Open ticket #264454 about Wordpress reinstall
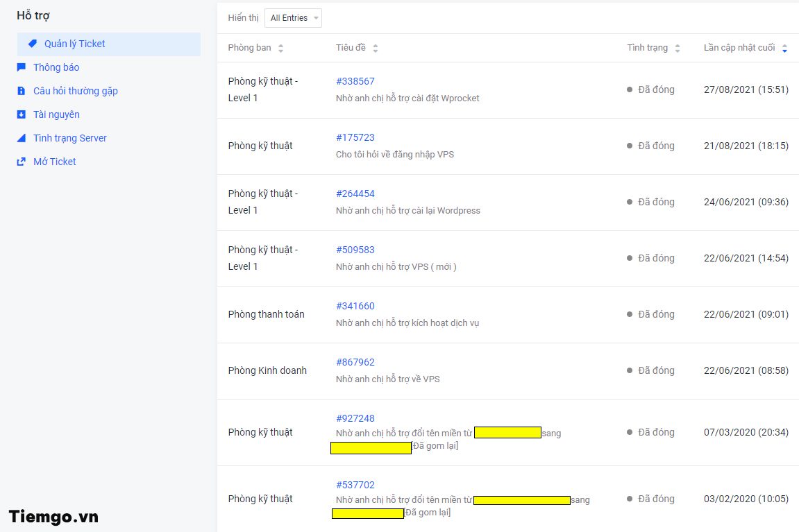 [355, 194]
